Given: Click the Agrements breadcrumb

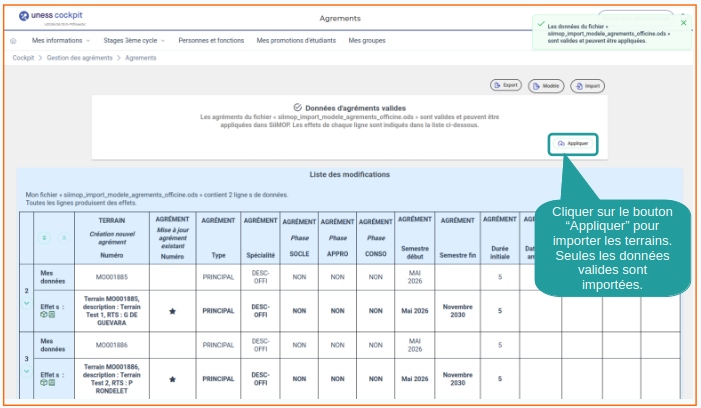Looking at the screenshot, I should tap(141, 58).
